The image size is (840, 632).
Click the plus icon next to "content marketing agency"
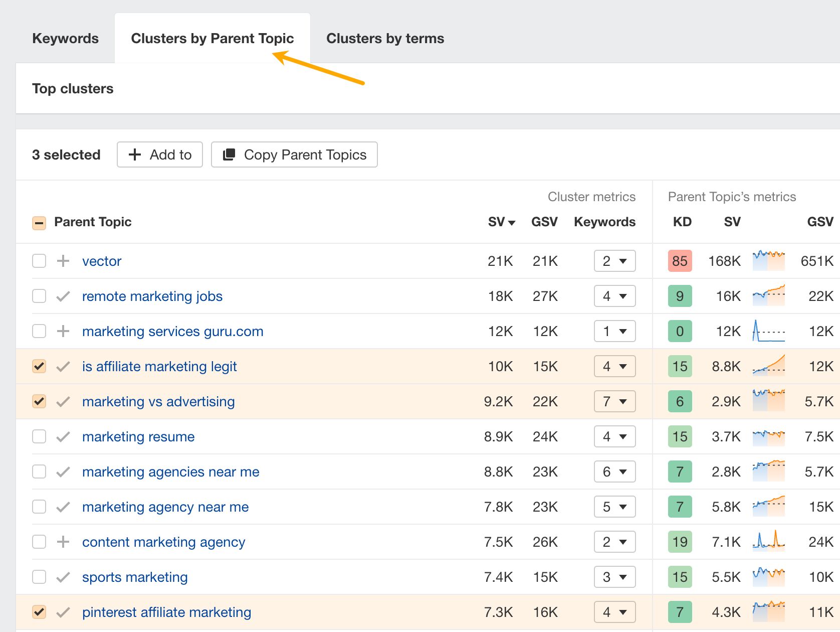pyautogui.click(x=63, y=542)
